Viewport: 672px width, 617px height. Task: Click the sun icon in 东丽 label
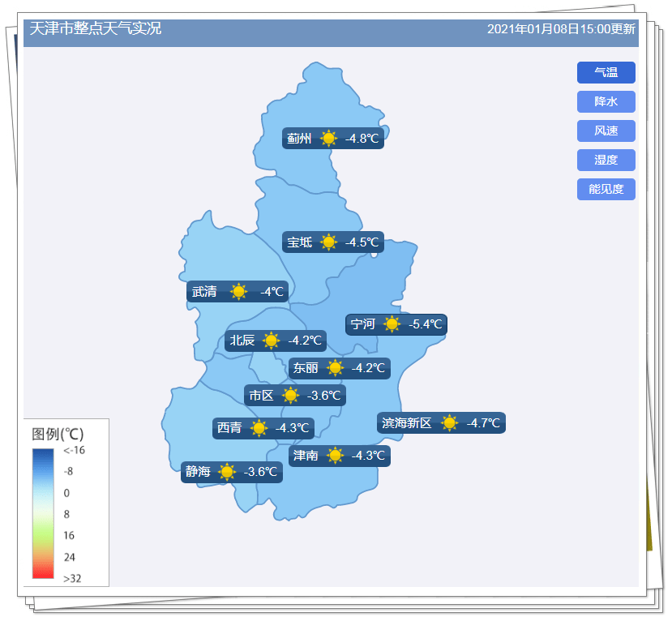pyautogui.click(x=335, y=368)
